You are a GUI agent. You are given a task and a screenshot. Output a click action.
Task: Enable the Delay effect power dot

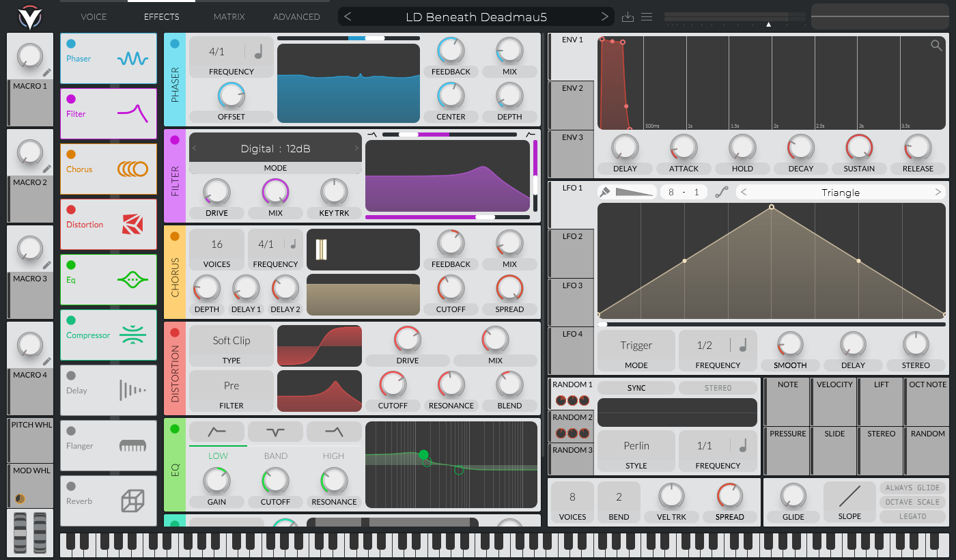pyautogui.click(x=71, y=376)
